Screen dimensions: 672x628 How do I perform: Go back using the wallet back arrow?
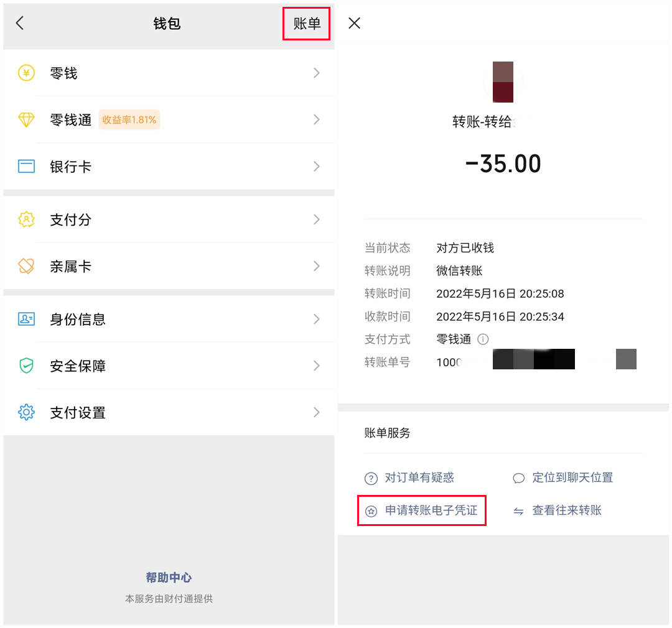19,23
